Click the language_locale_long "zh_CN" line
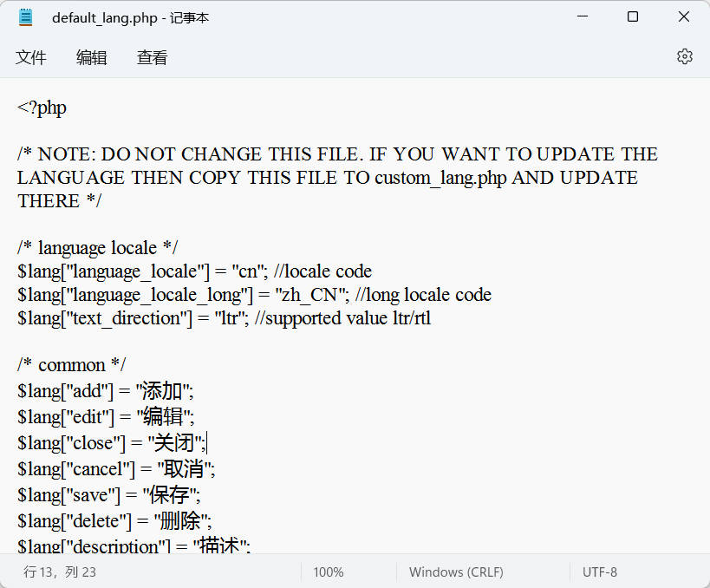The width and height of the screenshot is (710, 588). 255,295
